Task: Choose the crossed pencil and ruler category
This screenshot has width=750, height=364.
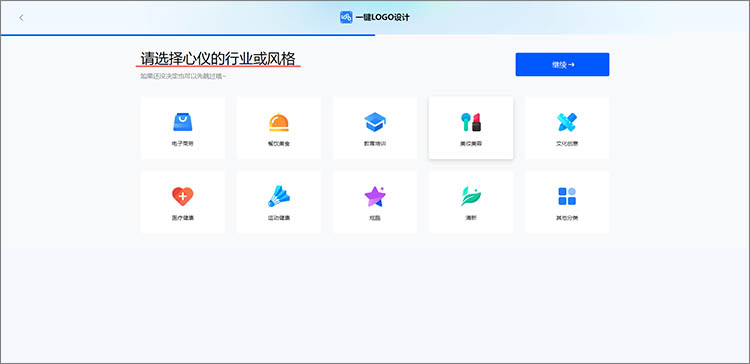Action: pos(567,128)
